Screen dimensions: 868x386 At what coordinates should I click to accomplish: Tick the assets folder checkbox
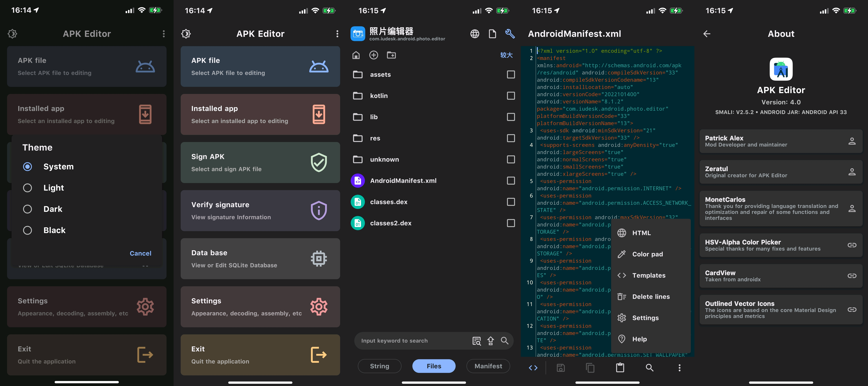pyautogui.click(x=511, y=74)
